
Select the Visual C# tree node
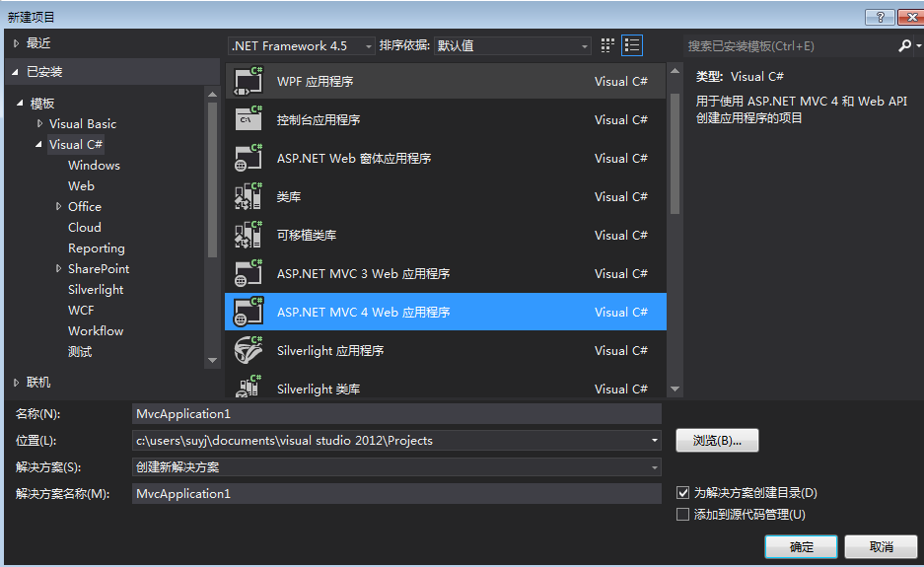coord(75,144)
